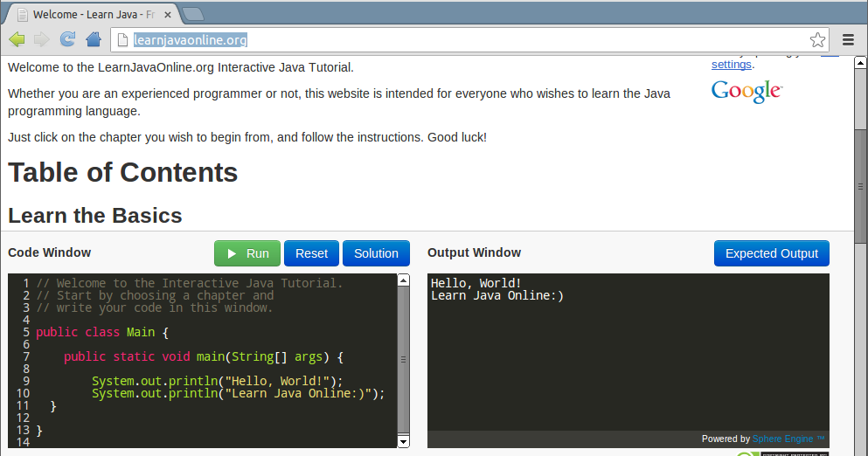Click the Expected Output button
Image resolution: width=868 pixels, height=456 pixels.
[772, 253]
